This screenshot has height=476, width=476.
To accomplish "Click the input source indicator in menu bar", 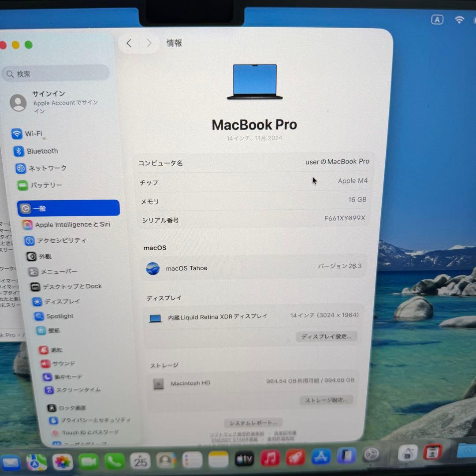I will click(x=437, y=19).
